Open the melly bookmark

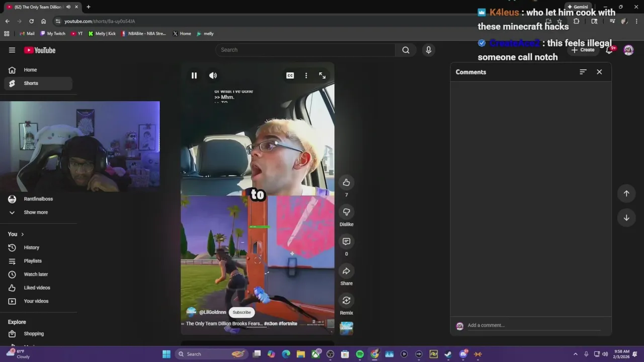(205, 34)
